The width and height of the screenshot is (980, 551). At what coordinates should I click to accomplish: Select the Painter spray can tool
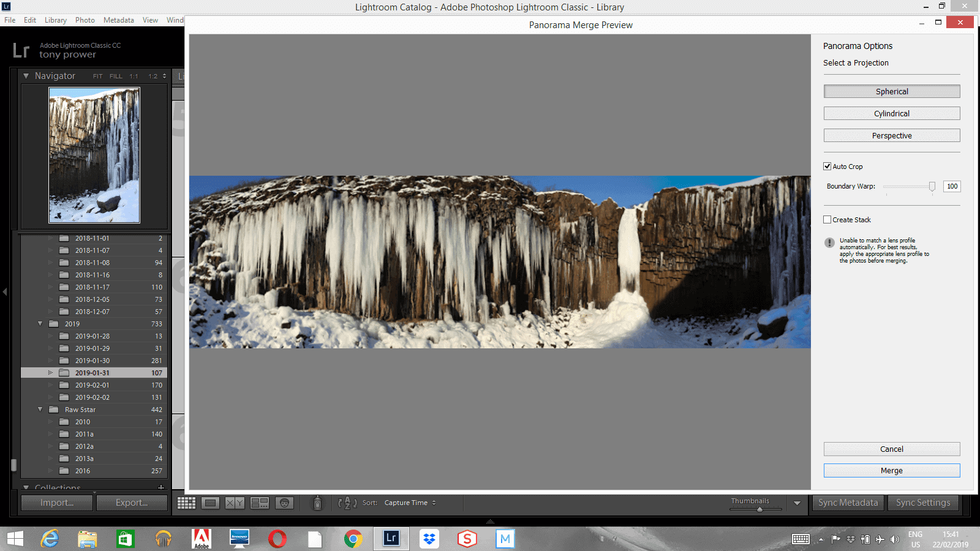317,503
